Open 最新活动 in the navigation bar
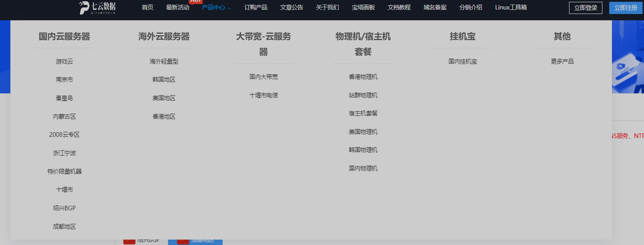 click(x=177, y=8)
